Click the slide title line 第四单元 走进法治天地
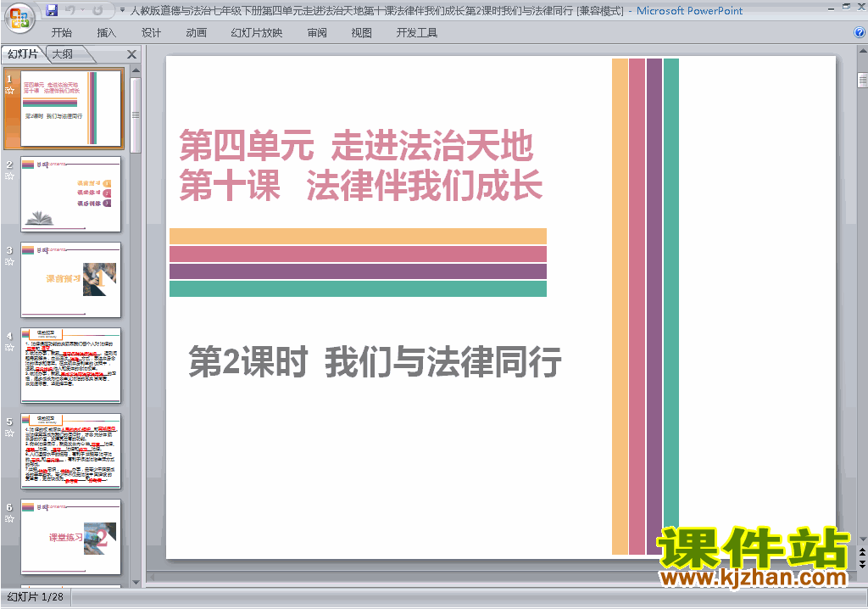This screenshot has height=609, width=868. pyautogui.click(x=356, y=146)
